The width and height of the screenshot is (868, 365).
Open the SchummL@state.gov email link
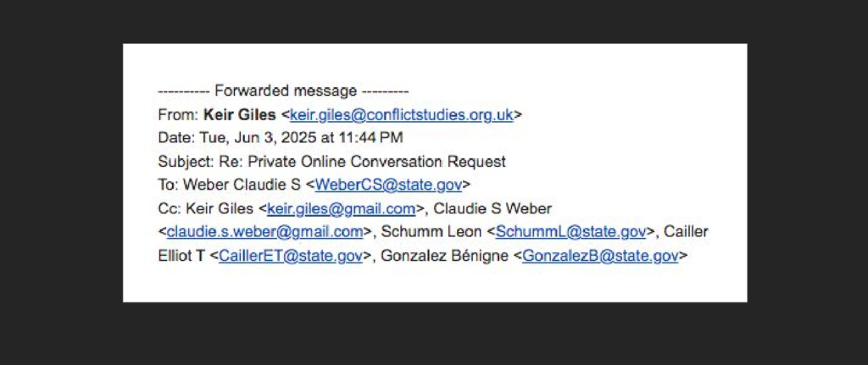point(570,231)
